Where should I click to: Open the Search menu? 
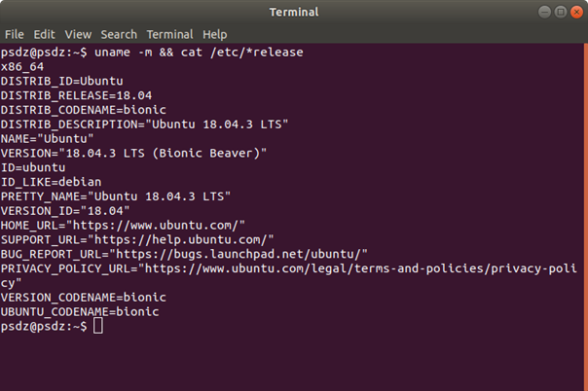click(119, 34)
